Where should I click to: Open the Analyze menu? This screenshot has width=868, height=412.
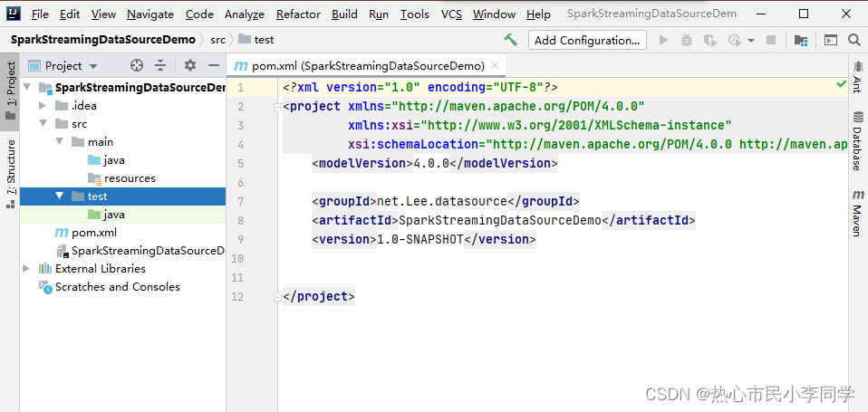[x=245, y=14]
